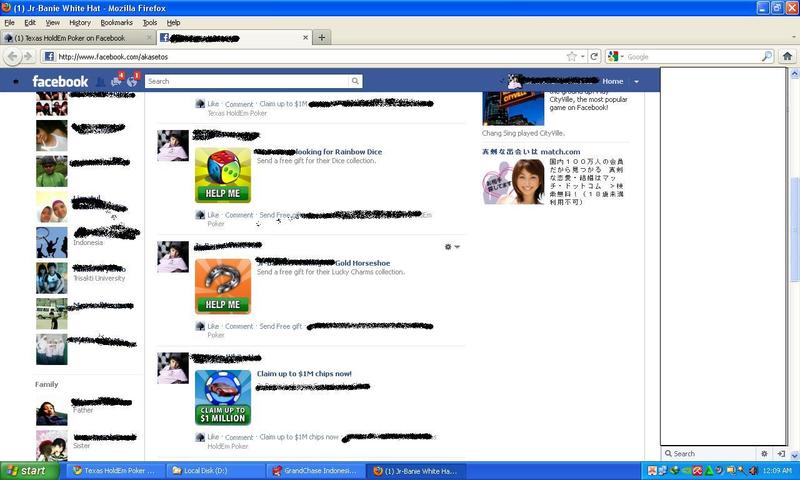Viewport: 800px width, 480px height.
Task: Close the active Facebook profile tab
Action: pos(305,38)
